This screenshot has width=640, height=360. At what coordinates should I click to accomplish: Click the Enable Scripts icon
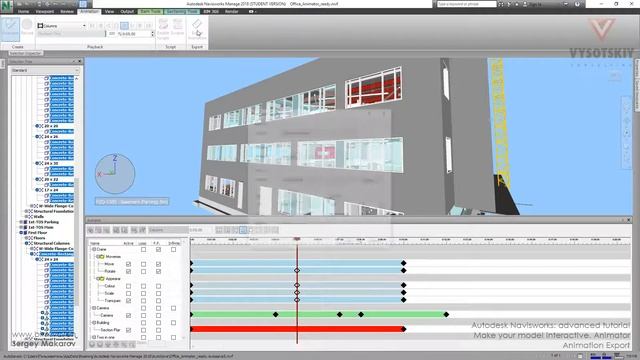(163, 29)
